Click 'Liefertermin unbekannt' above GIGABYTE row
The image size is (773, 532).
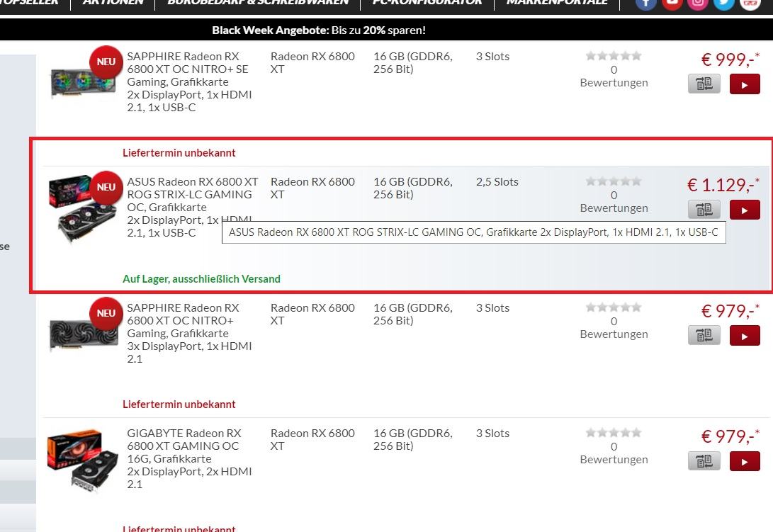[x=179, y=404]
